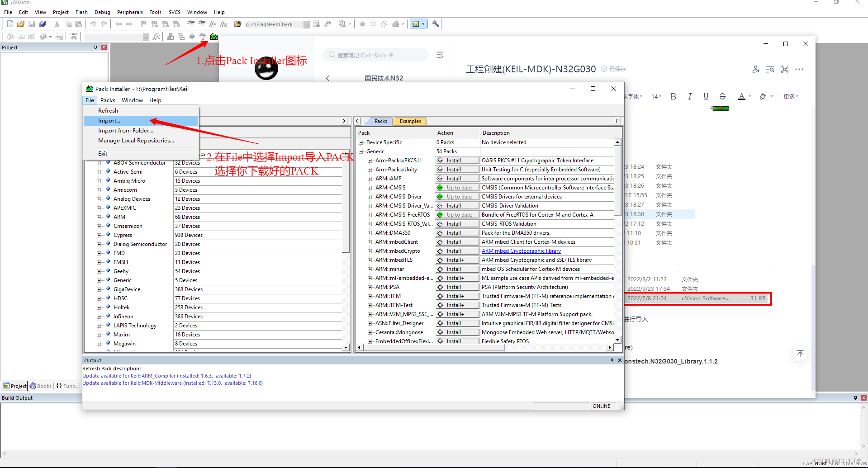Screen dimensions: 868x468
Task: Toggle Bold in the note editor
Action: [x=673, y=96]
